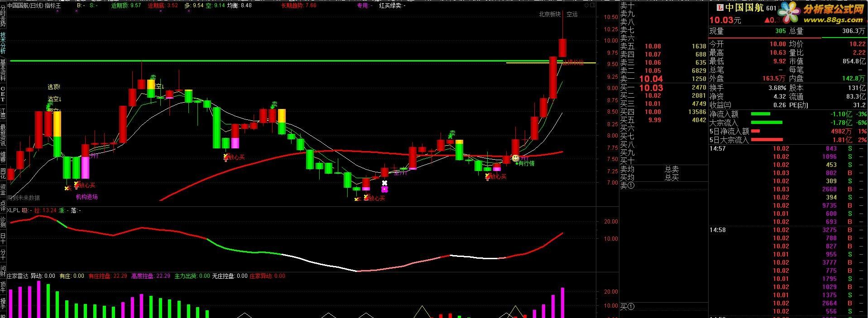Click the 空运 industry link
The height and width of the screenshot is (318, 868).
pyautogui.click(x=572, y=14)
